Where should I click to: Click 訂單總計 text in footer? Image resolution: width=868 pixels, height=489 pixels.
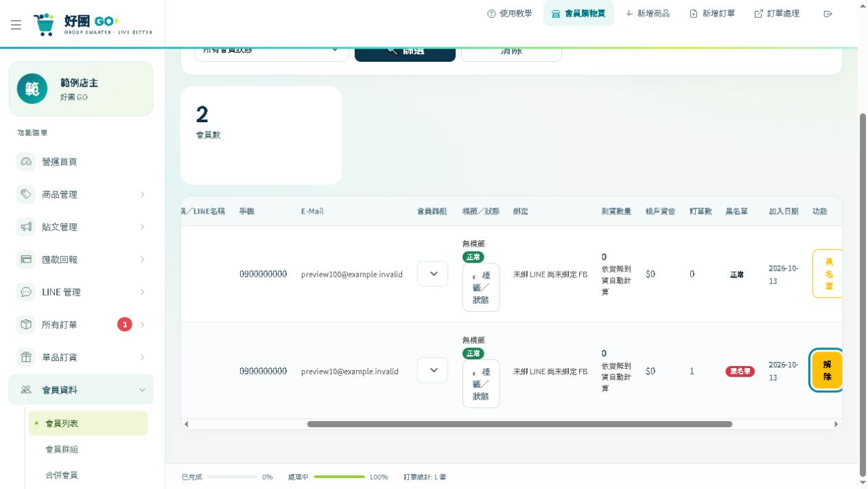pyautogui.click(x=425, y=477)
